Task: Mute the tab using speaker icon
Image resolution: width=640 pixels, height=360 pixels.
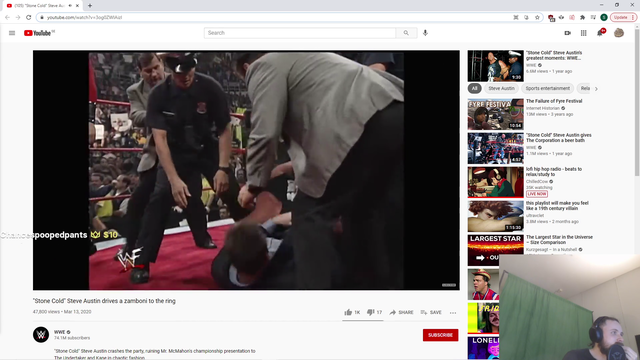Action: point(70,6)
